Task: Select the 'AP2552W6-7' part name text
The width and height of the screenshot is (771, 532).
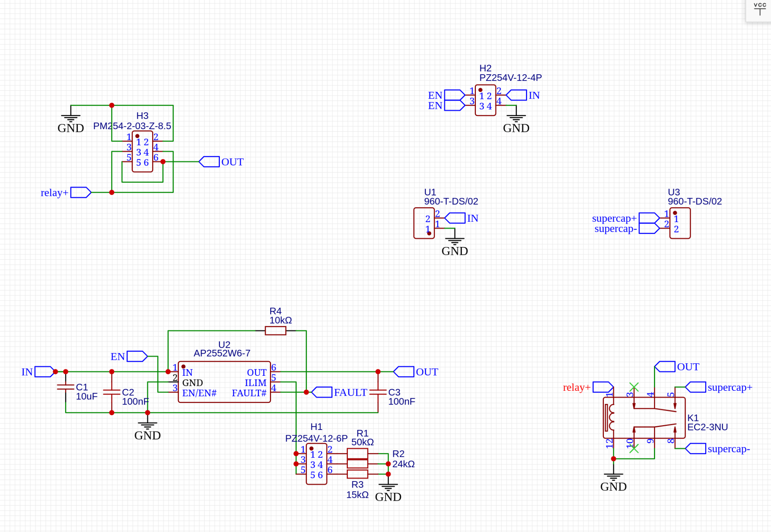Action: coord(222,353)
